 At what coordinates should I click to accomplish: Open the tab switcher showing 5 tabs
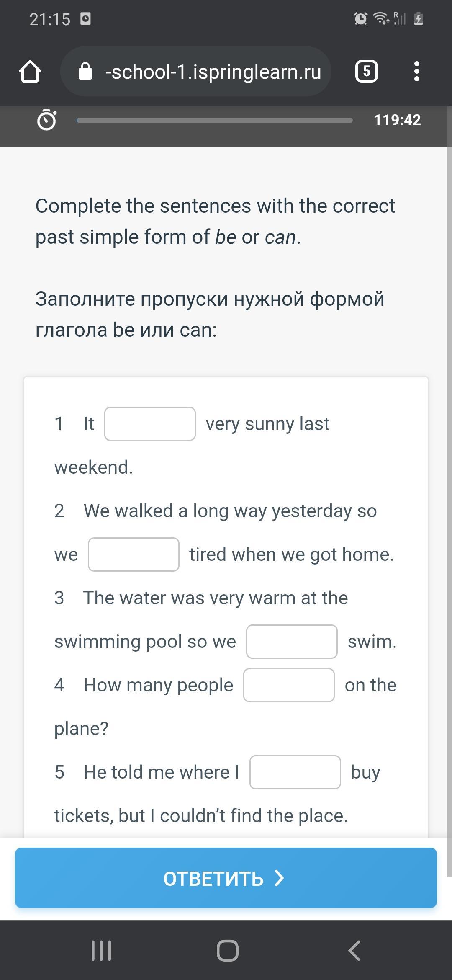pos(366,72)
